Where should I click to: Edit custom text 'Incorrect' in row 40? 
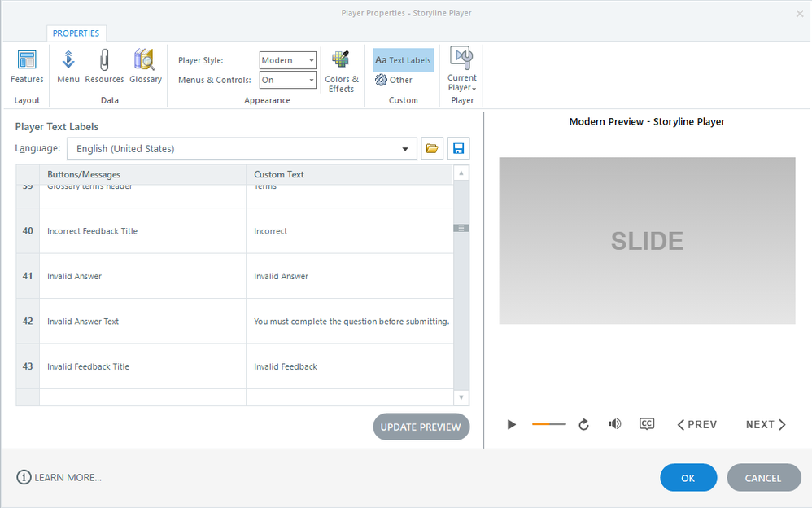(350, 230)
